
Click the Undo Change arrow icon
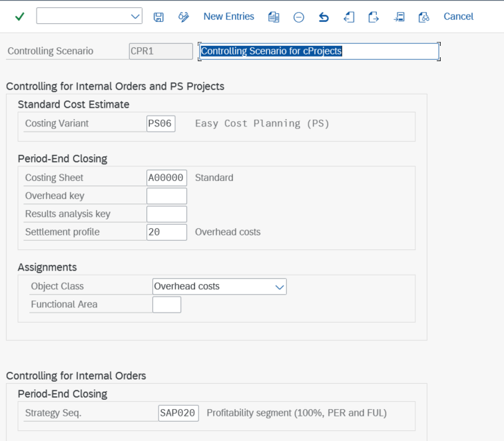[x=324, y=17]
